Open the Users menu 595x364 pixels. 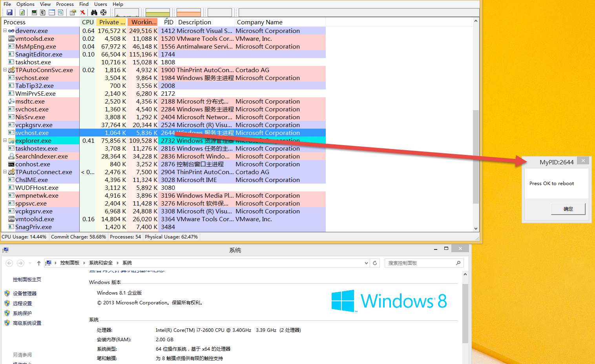(x=100, y=4)
